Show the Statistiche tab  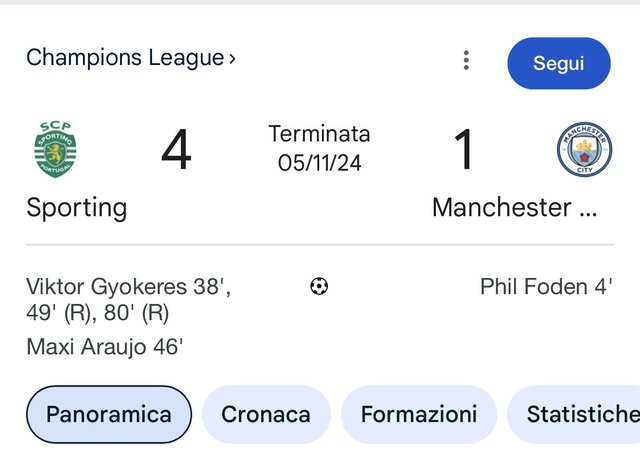point(580,414)
